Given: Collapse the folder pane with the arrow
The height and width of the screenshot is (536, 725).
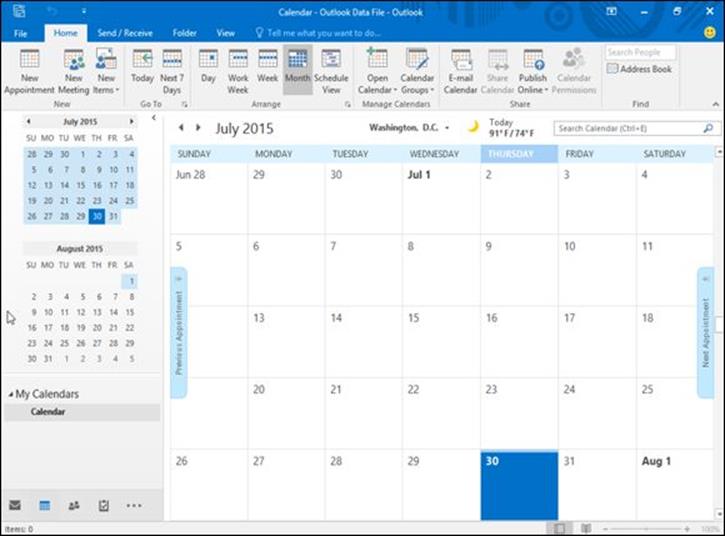Looking at the screenshot, I should [x=154, y=118].
